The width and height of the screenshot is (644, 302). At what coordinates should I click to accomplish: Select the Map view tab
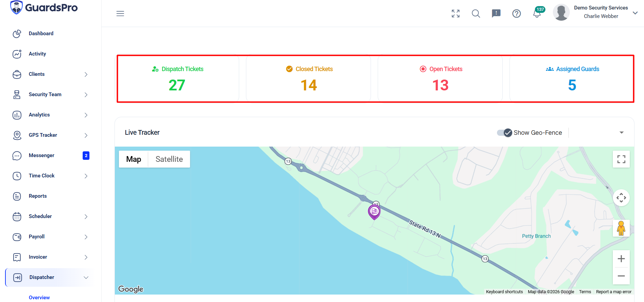click(x=133, y=159)
